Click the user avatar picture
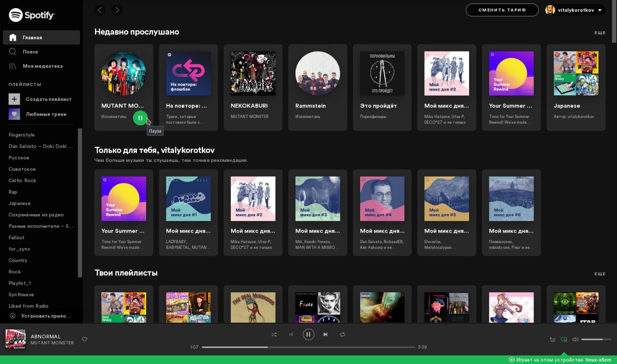Viewport: 617px width, 364px height. 550,10
